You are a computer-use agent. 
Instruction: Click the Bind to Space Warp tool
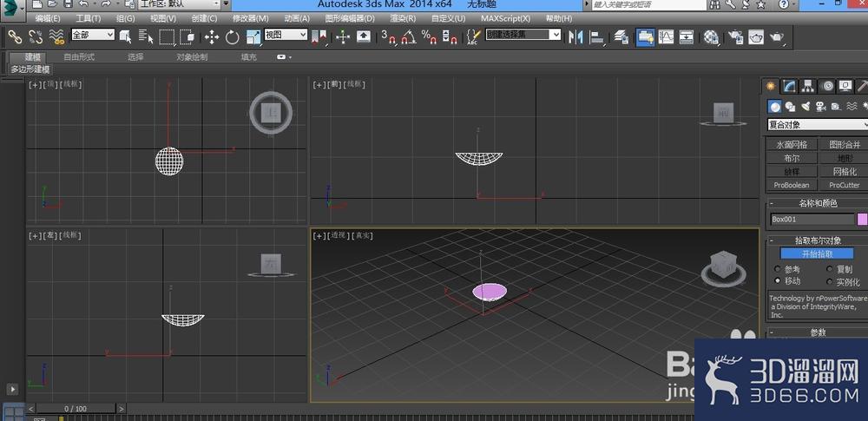point(56,37)
